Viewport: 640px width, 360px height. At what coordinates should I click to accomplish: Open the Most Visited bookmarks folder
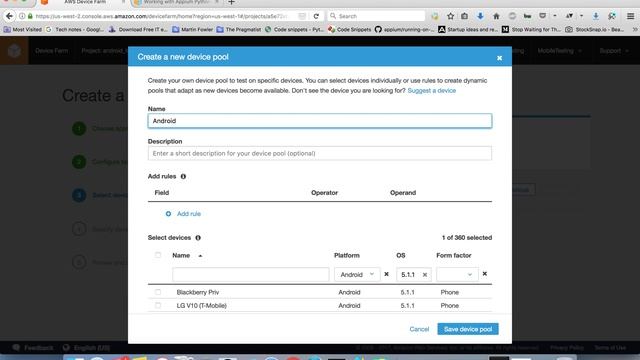23,29
